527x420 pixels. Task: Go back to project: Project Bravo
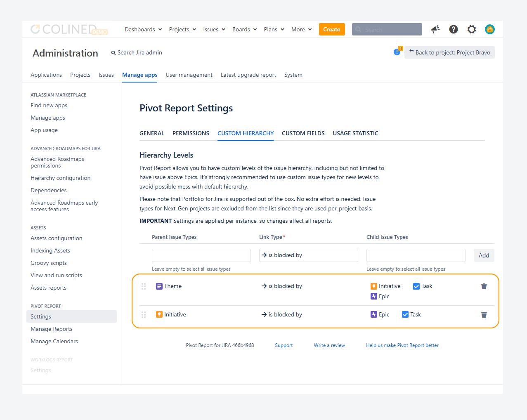pyautogui.click(x=449, y=52)
